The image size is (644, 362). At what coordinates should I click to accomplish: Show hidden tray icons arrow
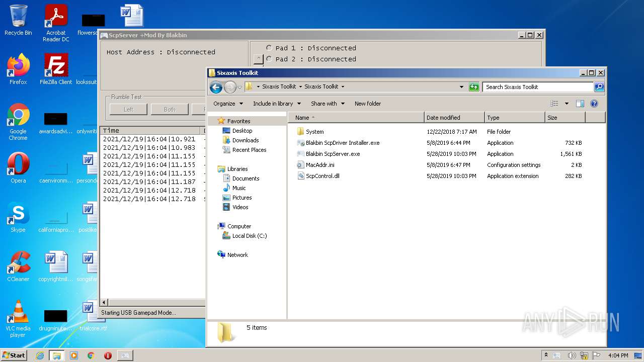[546, 355]
